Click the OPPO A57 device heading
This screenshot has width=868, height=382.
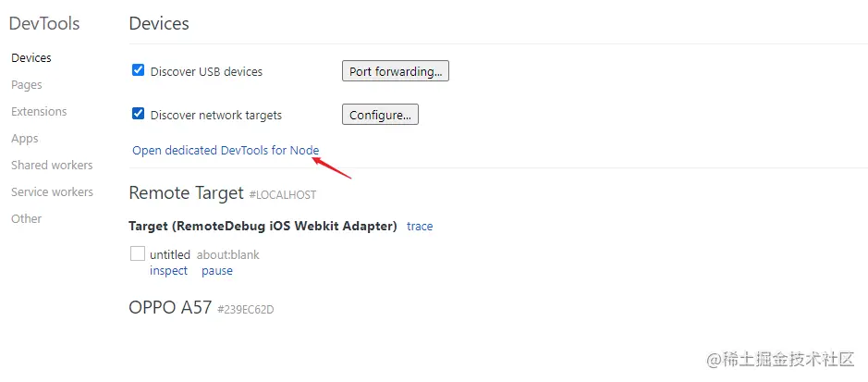click(x=170, y=307)
